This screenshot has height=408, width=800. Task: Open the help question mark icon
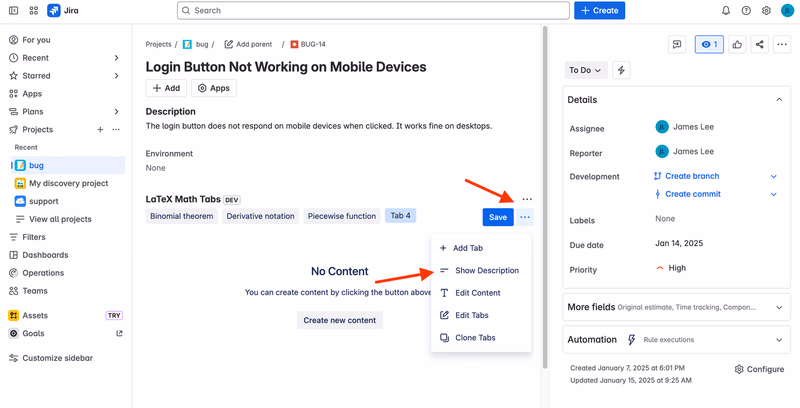pyautogui.click(x=746, y=11)
